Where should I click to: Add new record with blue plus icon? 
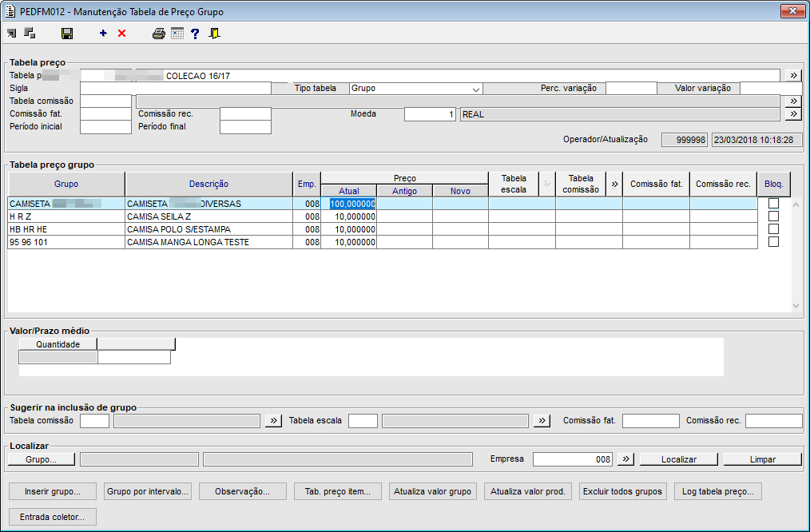pyautogui.click(x=103, y=34)
